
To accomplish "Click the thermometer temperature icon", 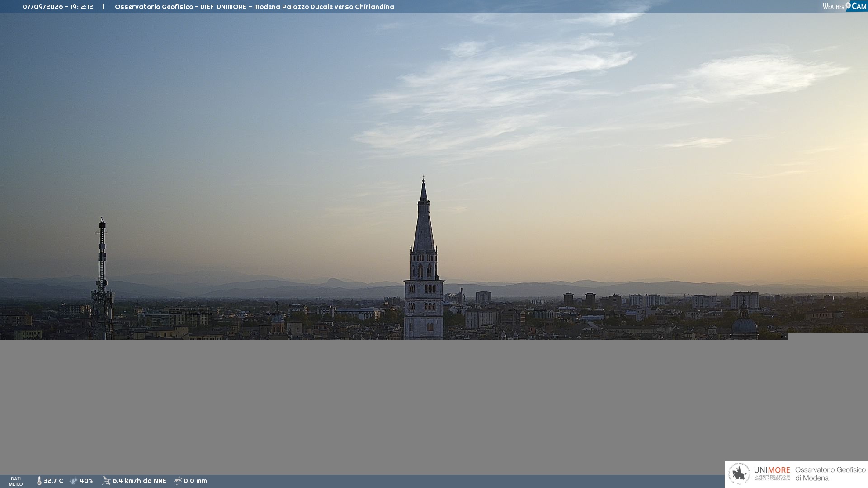I will coord(39,481).
